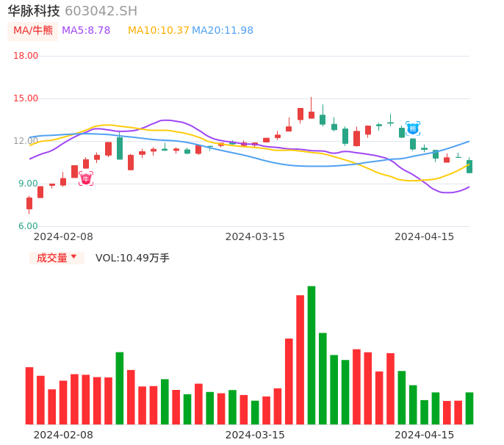Click the first red candlestick at far left
The width and height of the screenshot is (504, 445).
(x=29, y=203)
